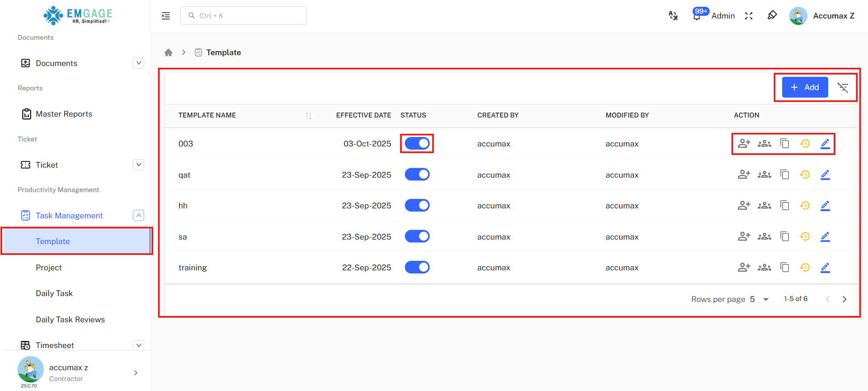
Task: Expand the Documents sidebar menu
Action: tap(139, 63)
